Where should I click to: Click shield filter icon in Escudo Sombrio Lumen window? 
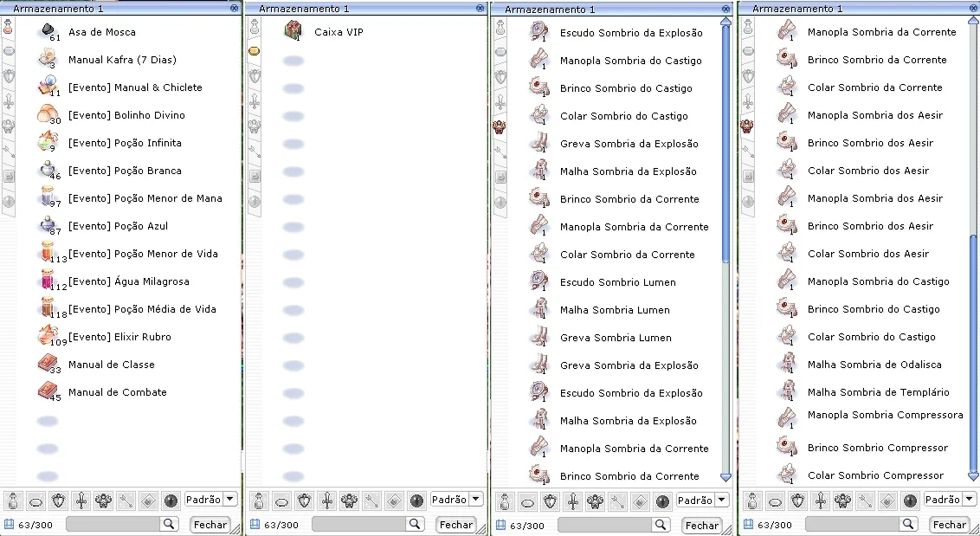[x=550, y=501]
